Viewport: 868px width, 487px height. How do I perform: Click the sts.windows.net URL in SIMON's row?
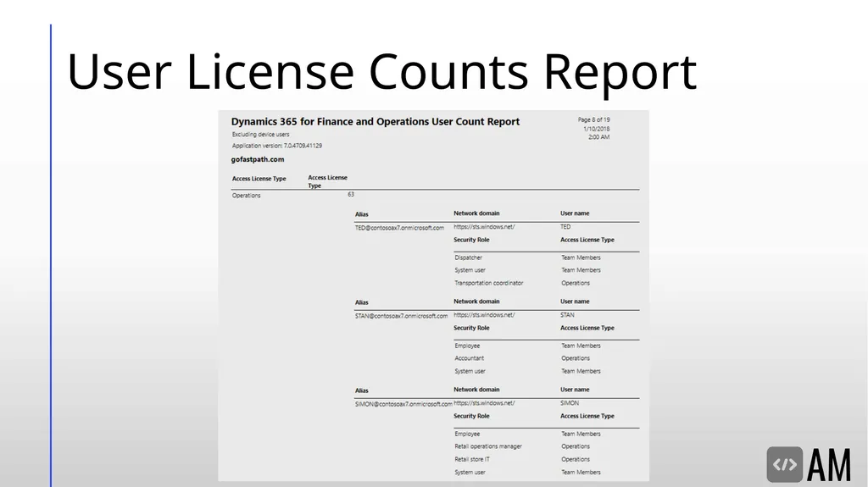click(484, 403)
